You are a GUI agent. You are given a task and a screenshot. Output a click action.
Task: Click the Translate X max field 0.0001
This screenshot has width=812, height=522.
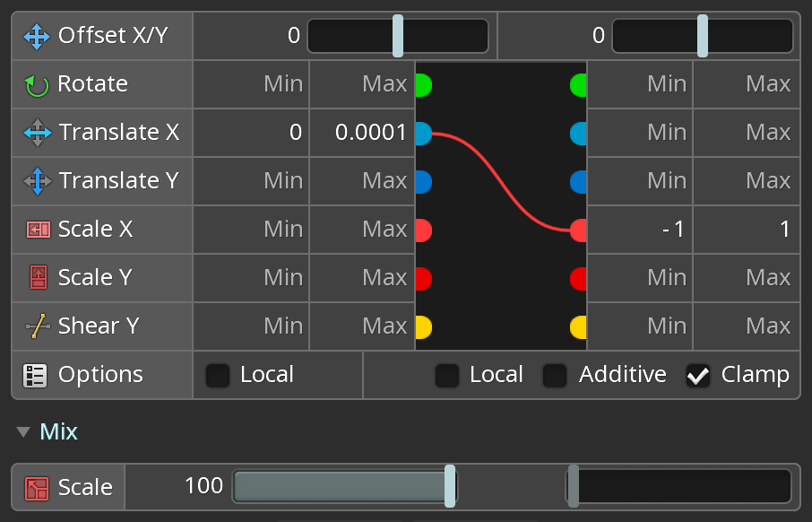point(370,133)
